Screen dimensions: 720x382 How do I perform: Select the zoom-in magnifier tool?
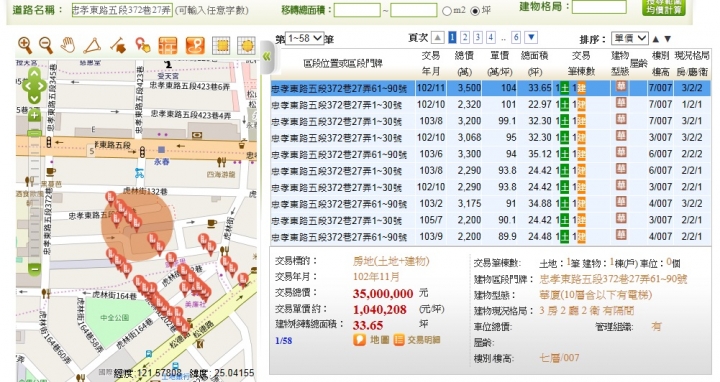click(25, 45)
